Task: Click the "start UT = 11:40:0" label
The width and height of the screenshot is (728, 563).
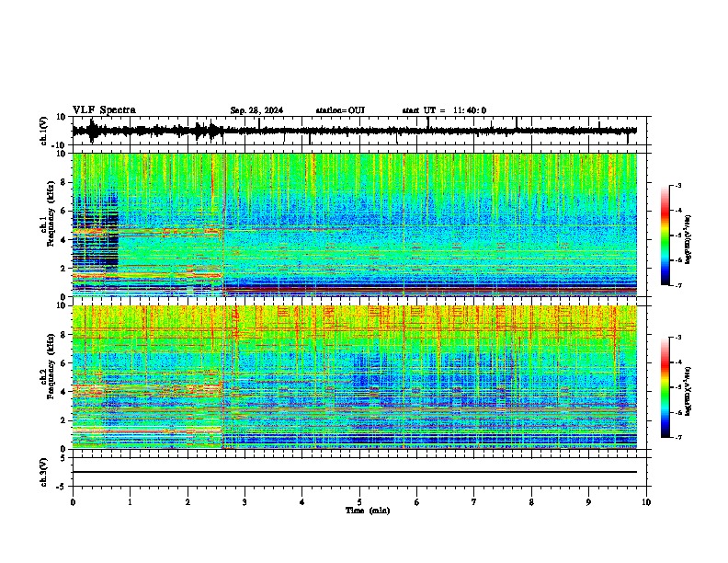Action: coord(444,110)
